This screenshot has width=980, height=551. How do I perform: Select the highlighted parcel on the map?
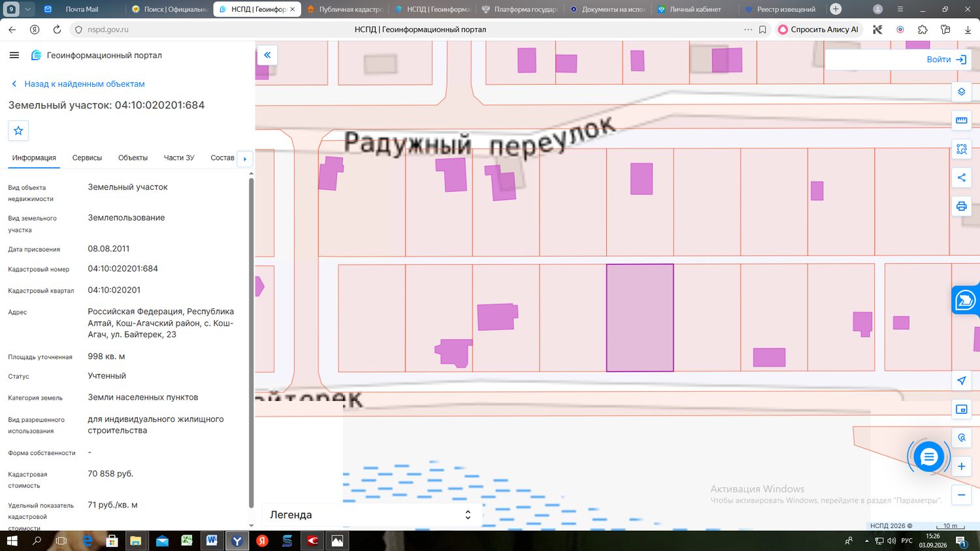(640, 318)
